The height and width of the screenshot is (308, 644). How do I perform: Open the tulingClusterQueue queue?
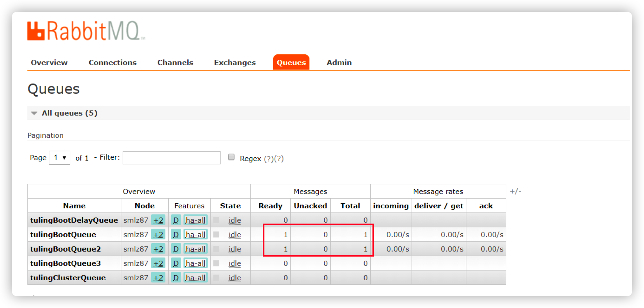[x=68, y=278]
